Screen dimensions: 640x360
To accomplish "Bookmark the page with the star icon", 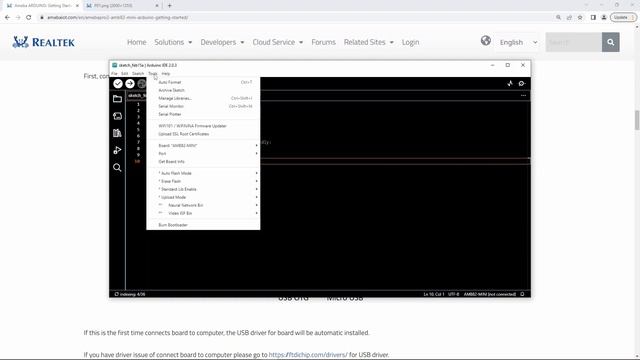I will [x=580, y=18].
